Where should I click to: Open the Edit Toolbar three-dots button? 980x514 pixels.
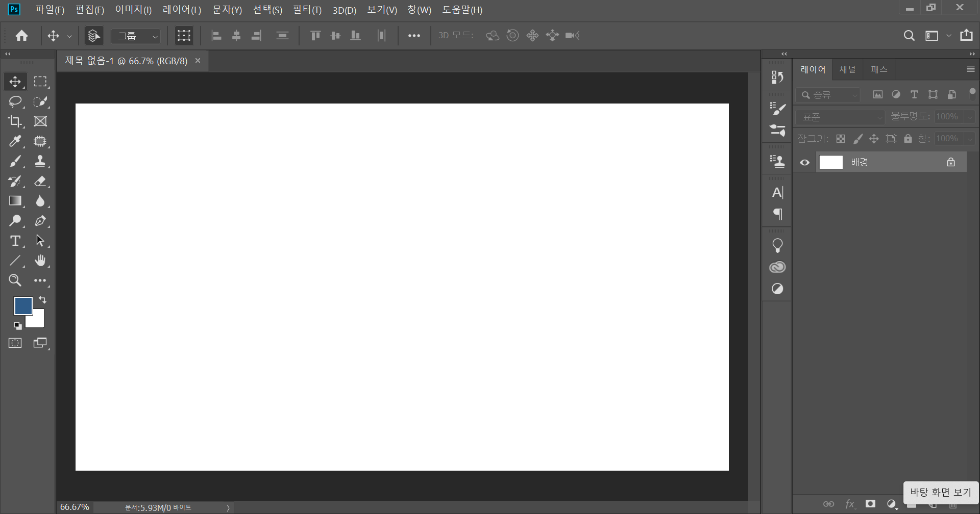click(40, 280)
